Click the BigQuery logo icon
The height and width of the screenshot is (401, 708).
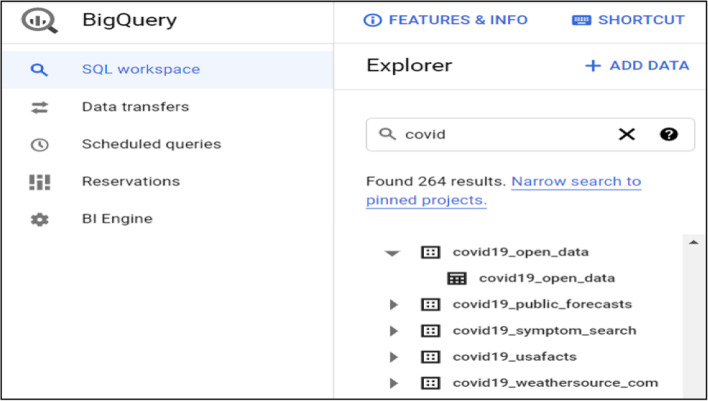tap(40, 21)
